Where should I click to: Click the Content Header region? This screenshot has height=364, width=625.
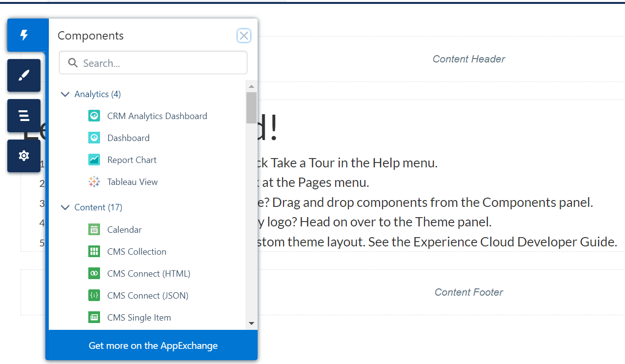point(468,59)
